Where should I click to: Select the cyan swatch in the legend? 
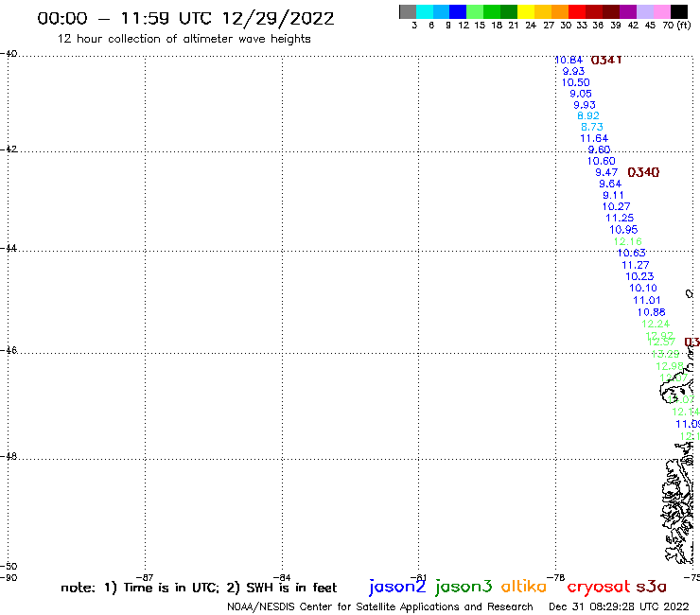tap(425, 11)
